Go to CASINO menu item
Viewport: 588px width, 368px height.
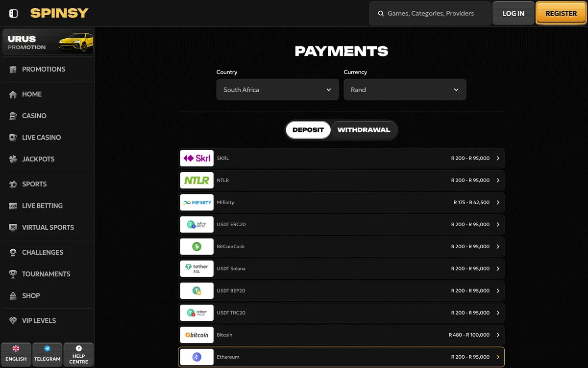48,116
